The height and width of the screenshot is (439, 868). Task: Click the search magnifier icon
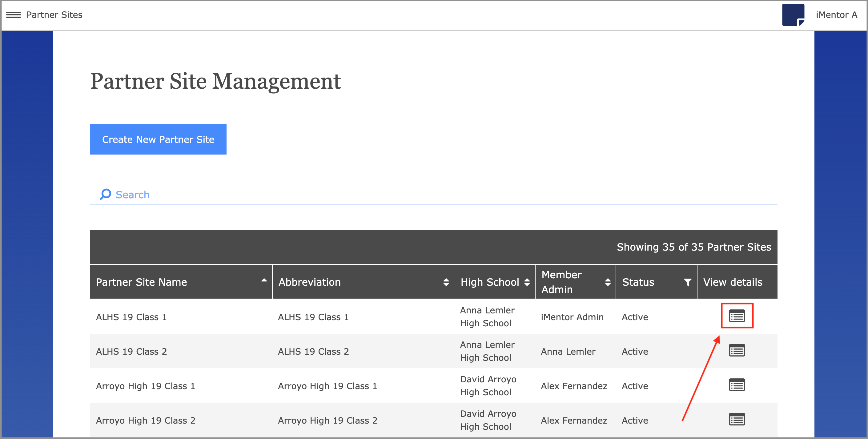point(106,194)
